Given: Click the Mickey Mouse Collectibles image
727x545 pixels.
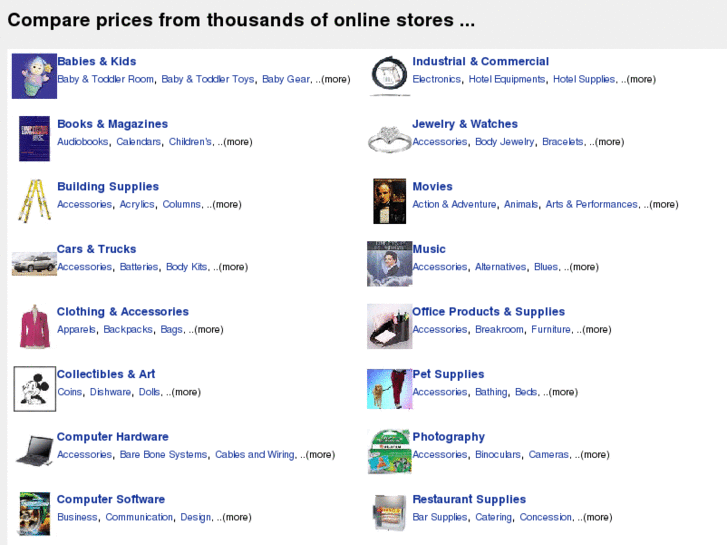Looking at the screenshot, I should [x=34, y=388].
